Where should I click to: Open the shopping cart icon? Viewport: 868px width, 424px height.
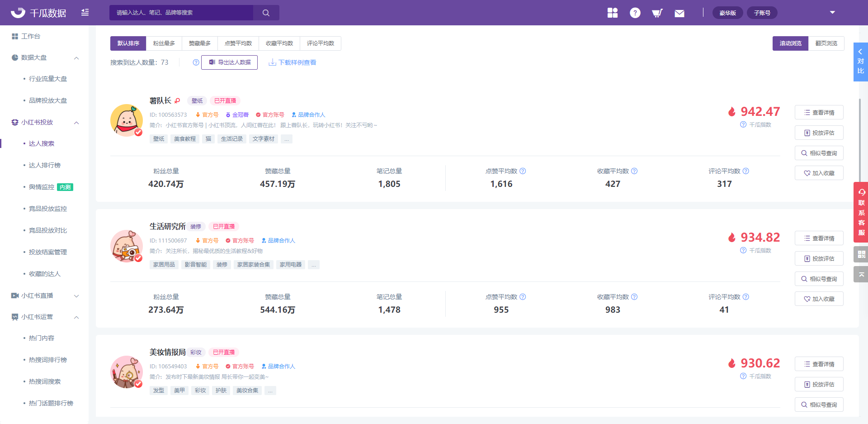click(x=657, y=13)
